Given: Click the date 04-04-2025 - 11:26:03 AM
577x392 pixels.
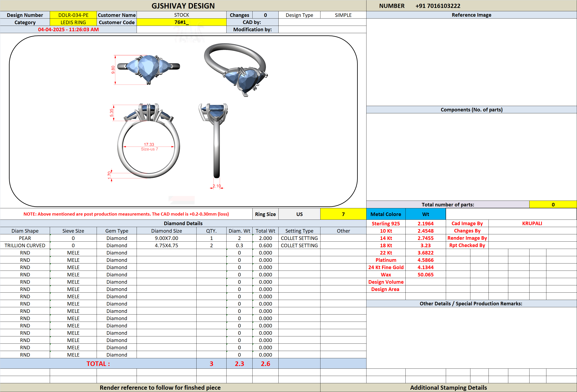Looking at the screenshot, I should (68, 29).
